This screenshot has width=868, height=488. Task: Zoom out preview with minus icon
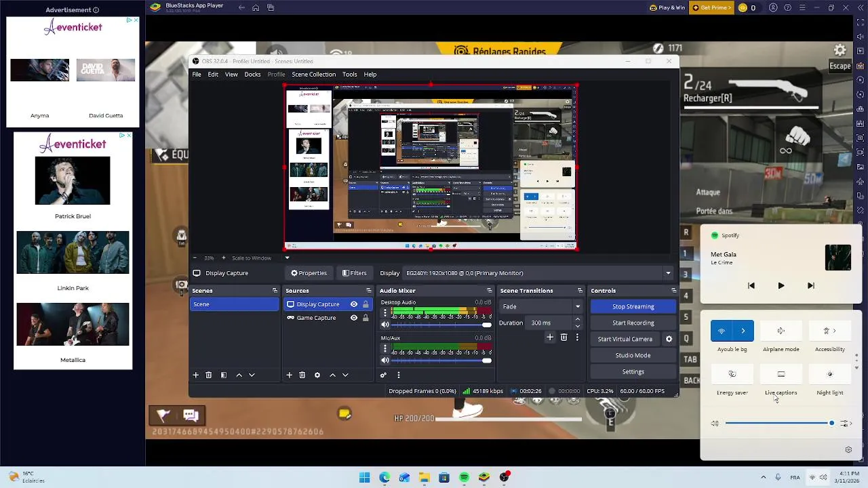(x=195, y=258)
